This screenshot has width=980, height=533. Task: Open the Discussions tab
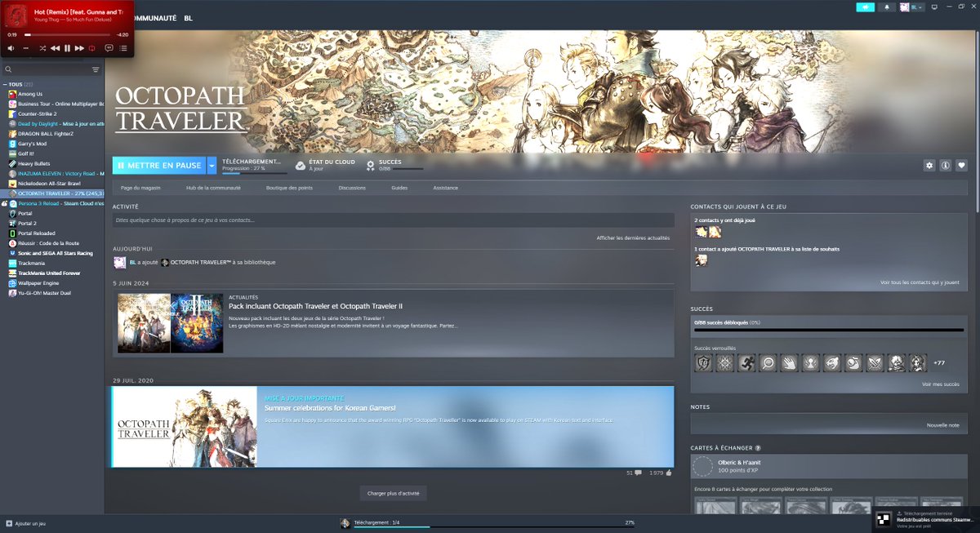[x=352, y=188]
